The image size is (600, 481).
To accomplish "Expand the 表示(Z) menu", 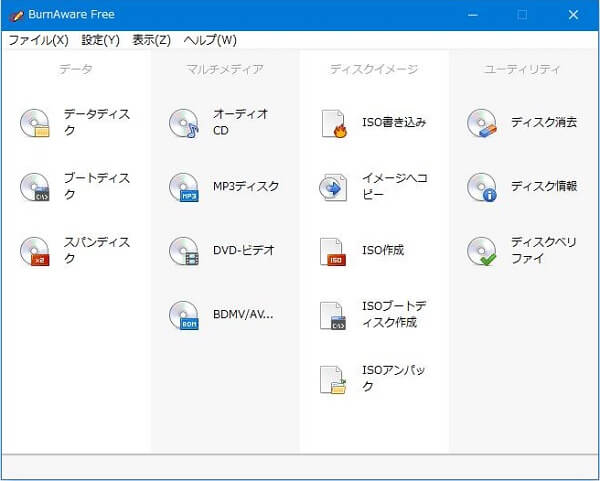I will click(151, 40).
